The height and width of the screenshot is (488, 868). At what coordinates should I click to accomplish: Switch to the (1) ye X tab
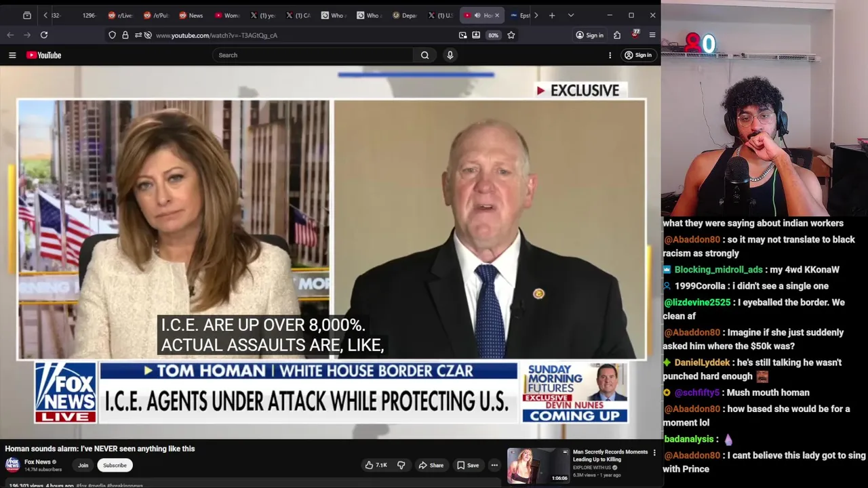pos(262,15)
